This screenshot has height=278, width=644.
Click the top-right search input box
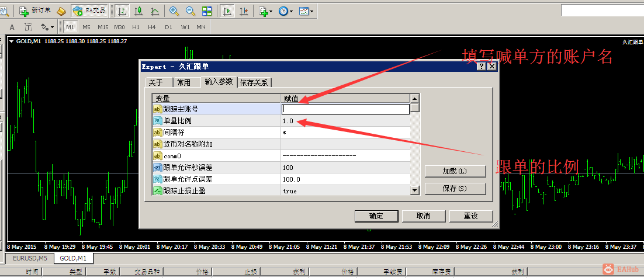[x=603, y=11]
